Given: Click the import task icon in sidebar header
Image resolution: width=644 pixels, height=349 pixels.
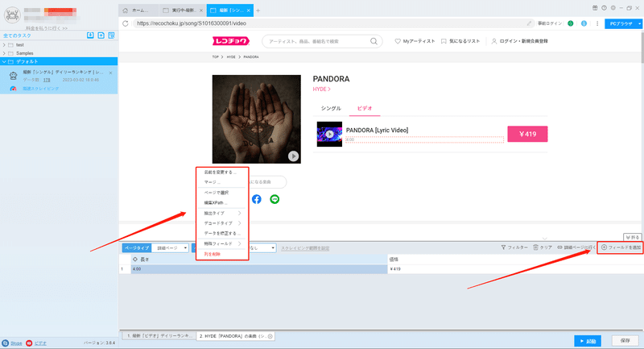Looking at the screenshot, I should [x=90, y=35].
